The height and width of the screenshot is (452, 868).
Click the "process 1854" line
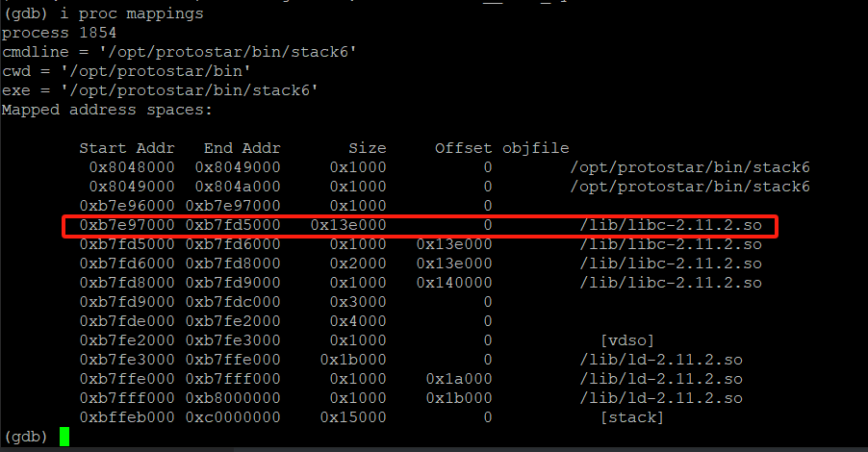pos(60,33)
